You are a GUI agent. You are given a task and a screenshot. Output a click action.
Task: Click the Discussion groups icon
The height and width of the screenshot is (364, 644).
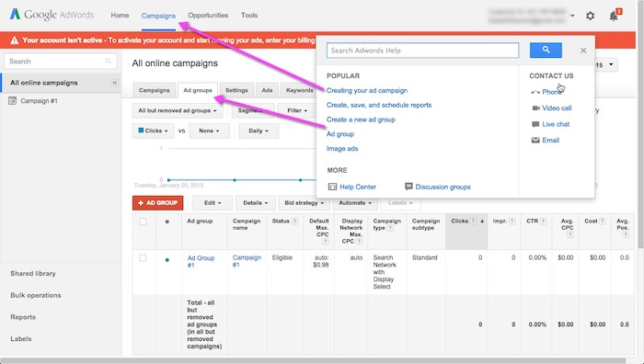click(x=408, y=187)
